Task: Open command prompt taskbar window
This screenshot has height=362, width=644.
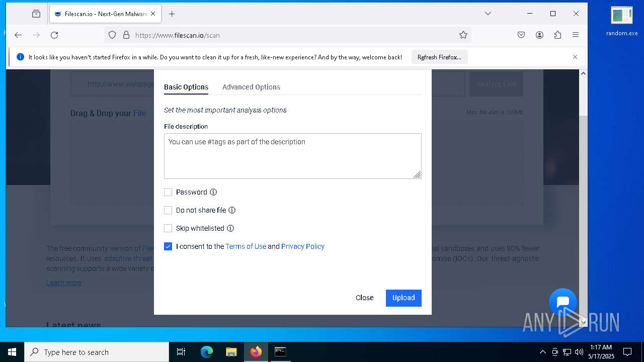Action: pyautogui.click(x=280, y=352)
